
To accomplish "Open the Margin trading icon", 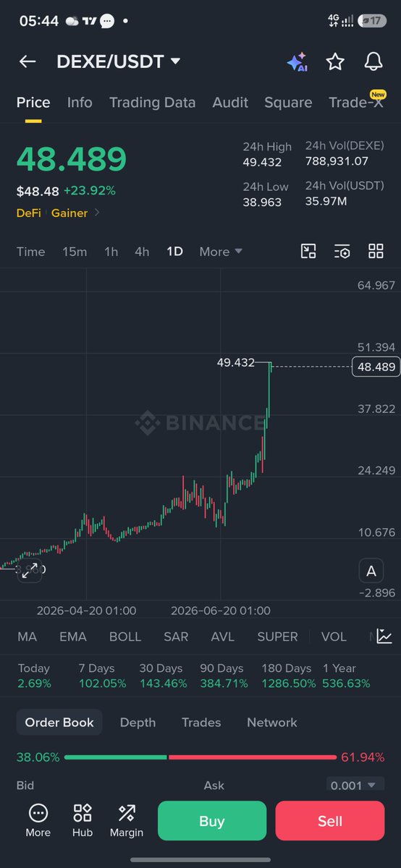I will pos(127,821).
